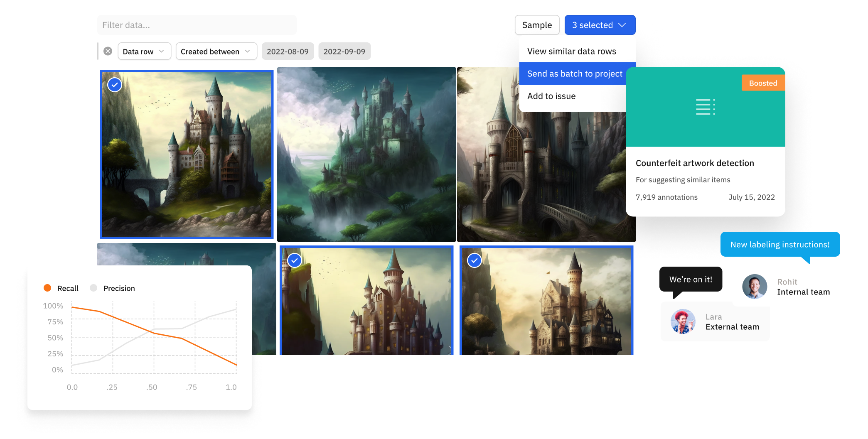Screen dimensions: 868x439
Task: Open the Data row dropdown
Action: pyautogui.click(x=144, y=52)
